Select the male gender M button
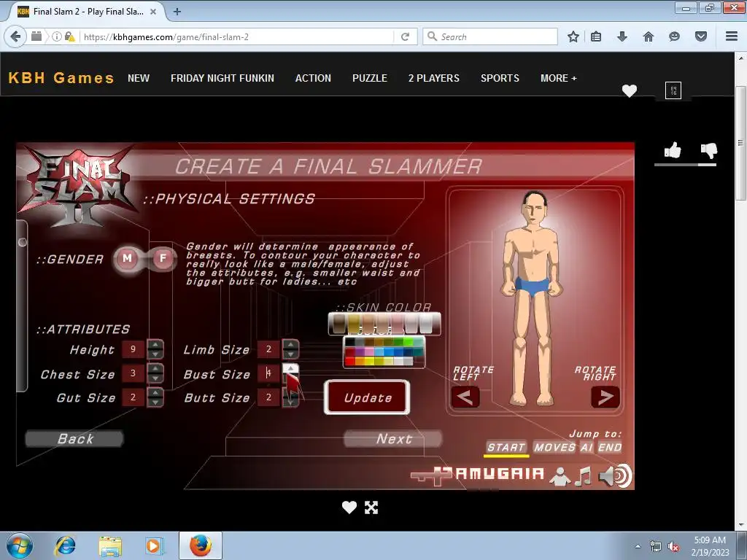 point(127,259)
